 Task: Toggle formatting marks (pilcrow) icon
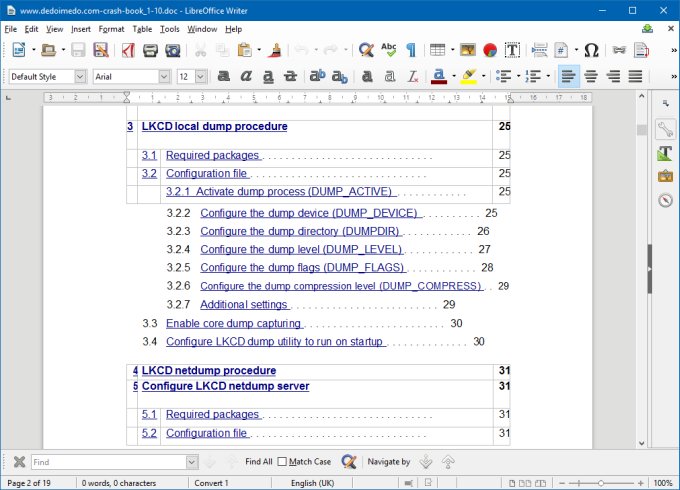[410, 50]
